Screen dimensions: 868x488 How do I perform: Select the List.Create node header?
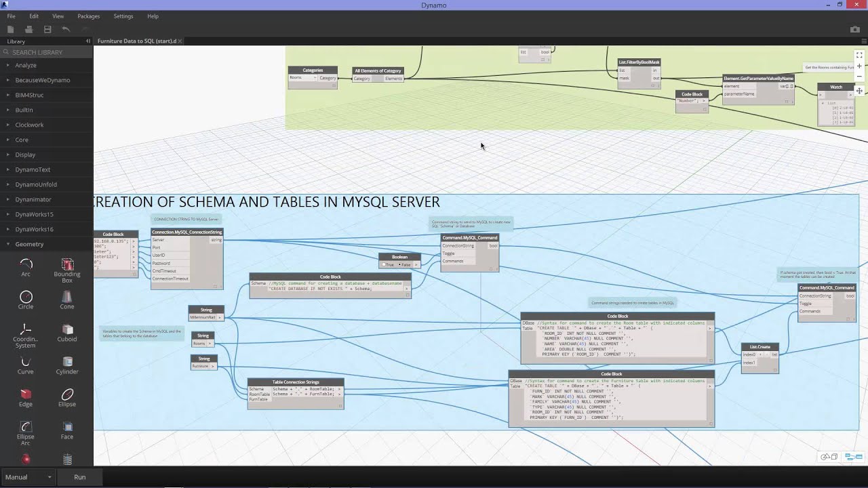tap(760, 347)
